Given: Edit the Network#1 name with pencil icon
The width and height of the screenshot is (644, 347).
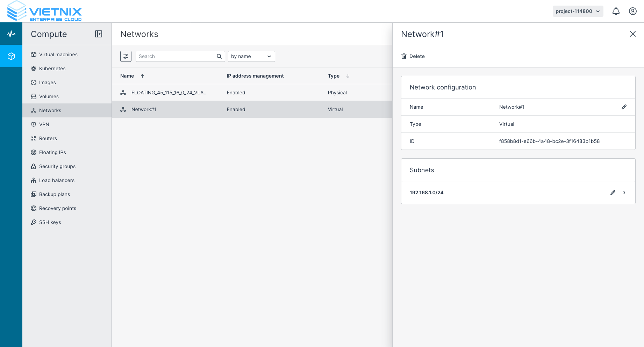Looking at the screenshot, I should (624, 107).
